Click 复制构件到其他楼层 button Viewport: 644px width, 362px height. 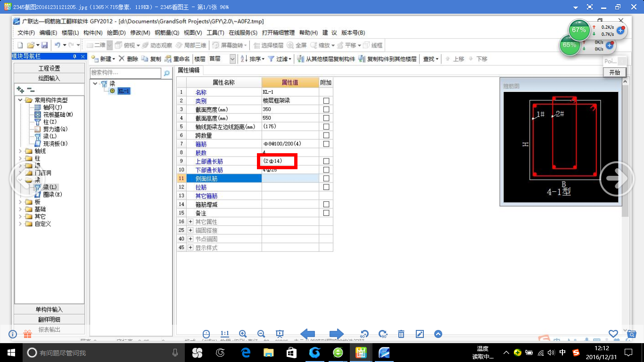[388, 59]
